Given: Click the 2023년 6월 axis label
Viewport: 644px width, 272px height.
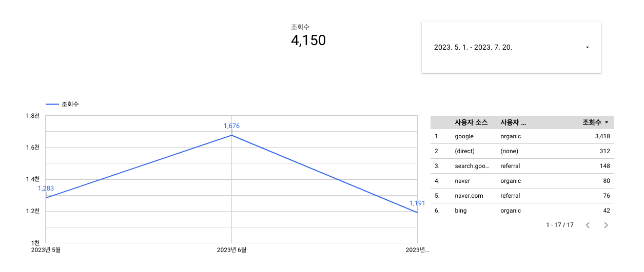Looking at the screenshot, I should pos(231,250).
